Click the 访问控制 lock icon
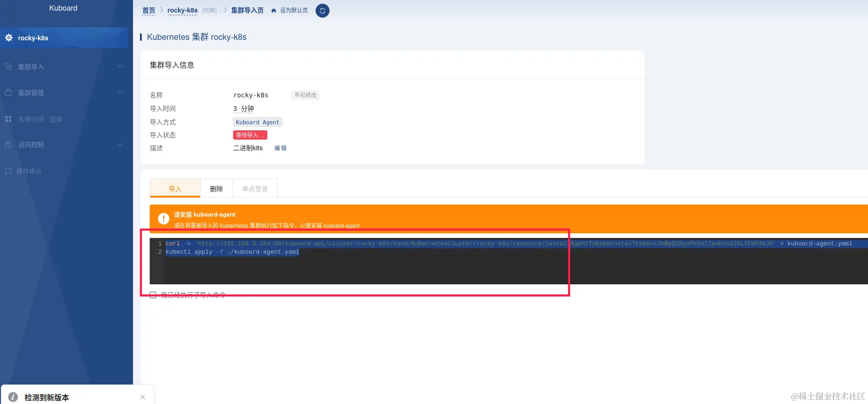The height and width of the screenshot is (404, 868). click(8, 144)
